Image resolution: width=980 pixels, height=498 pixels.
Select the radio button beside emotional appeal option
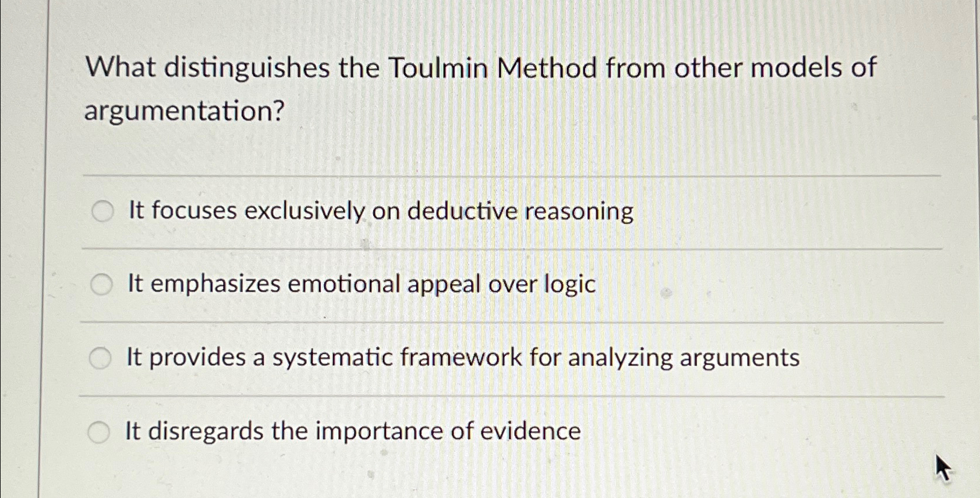tap(102, 284)
